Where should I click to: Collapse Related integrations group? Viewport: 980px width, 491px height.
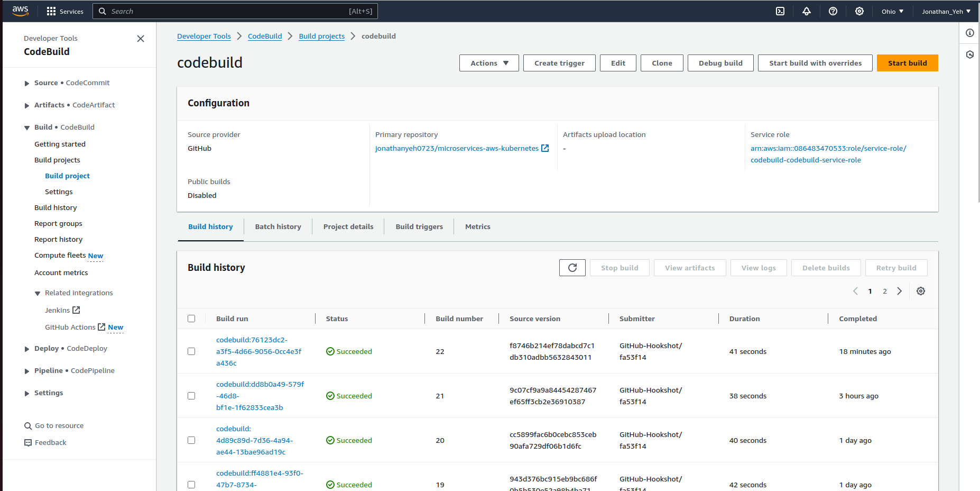tap(38, 293)
